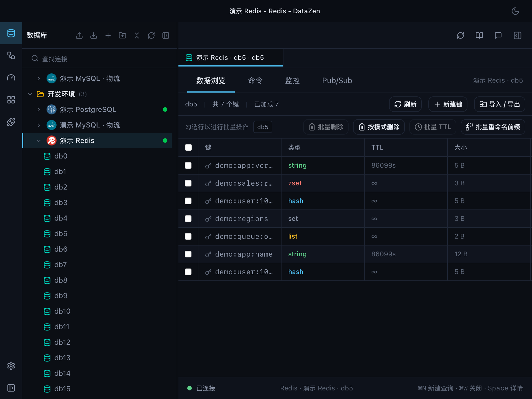Image resolution: width=532 pixels, height=399 pixels.
Task: Open the plugins puzzle icon
Action: [x=11, y=122]
